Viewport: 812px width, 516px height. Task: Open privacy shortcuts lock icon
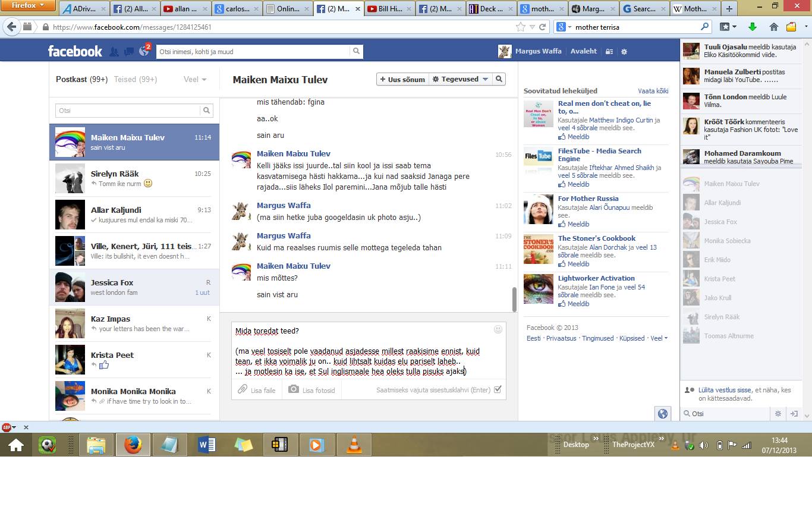click(x=609, y=52)
